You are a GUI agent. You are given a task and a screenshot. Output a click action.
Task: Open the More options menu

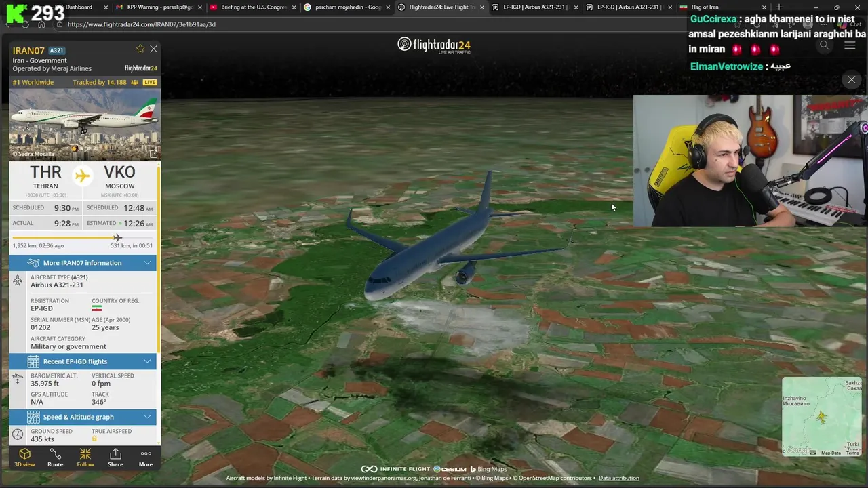pyautogui.click(x=146, y=457)
